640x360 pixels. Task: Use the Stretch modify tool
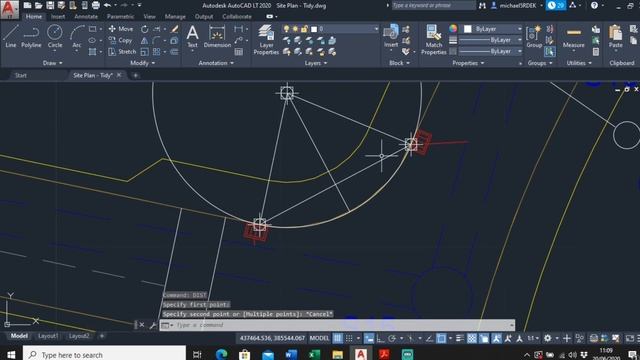[122, 52]
